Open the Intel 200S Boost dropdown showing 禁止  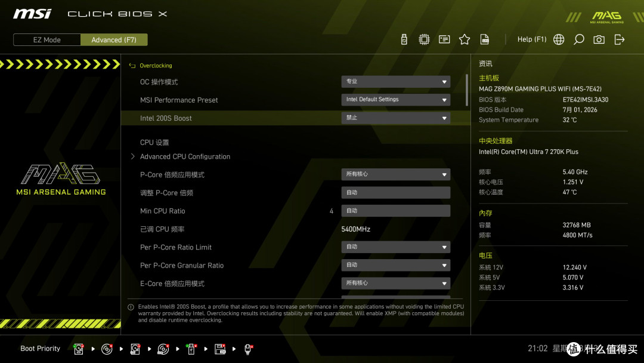pos(395,118)
